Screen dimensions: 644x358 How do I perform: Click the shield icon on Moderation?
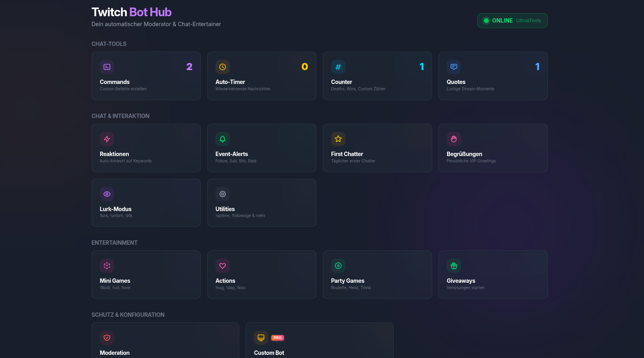[x=107, y=338]
